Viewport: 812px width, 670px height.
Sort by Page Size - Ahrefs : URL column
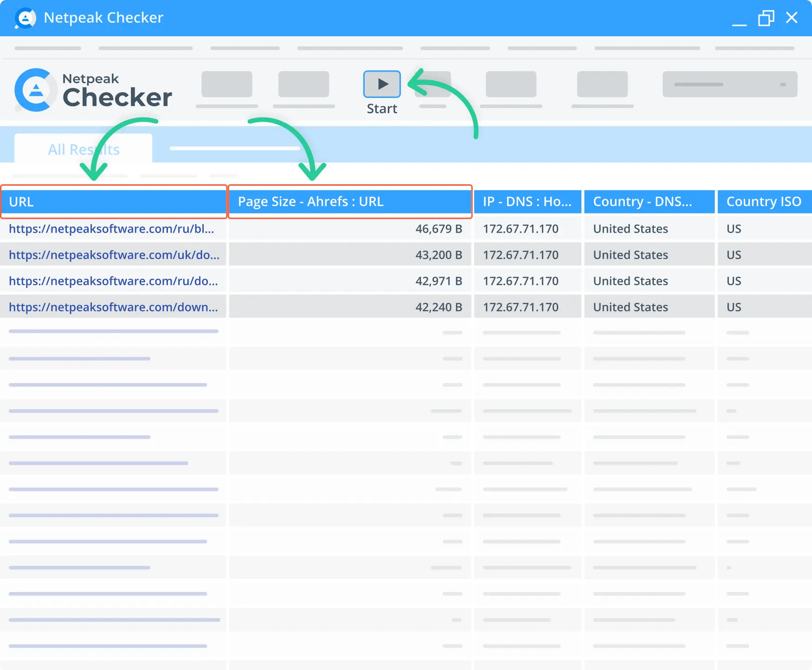coord(350,202)
